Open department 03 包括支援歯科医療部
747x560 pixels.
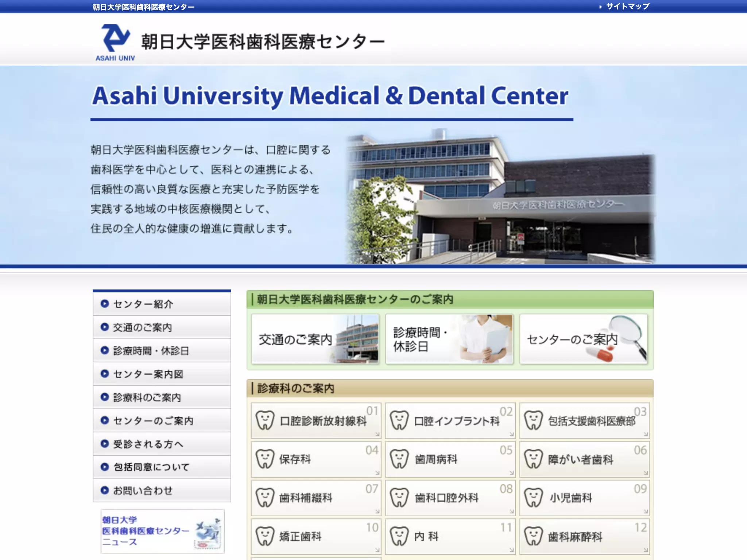[584, 420]
